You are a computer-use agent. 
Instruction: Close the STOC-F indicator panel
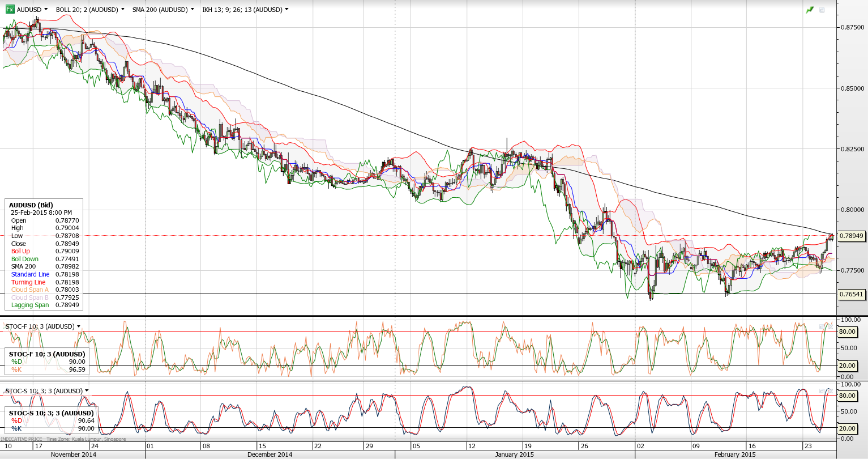click(830, 326)
